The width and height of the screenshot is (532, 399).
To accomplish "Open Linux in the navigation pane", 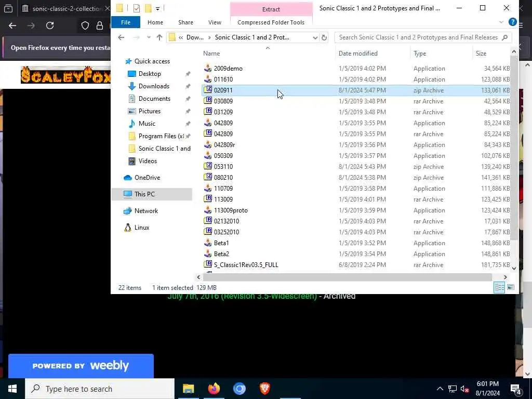I will tap(141, 228).
